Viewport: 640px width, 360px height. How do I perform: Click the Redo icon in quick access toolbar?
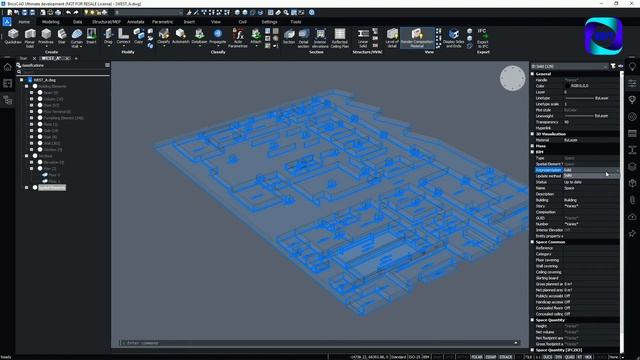click(76, 13)
